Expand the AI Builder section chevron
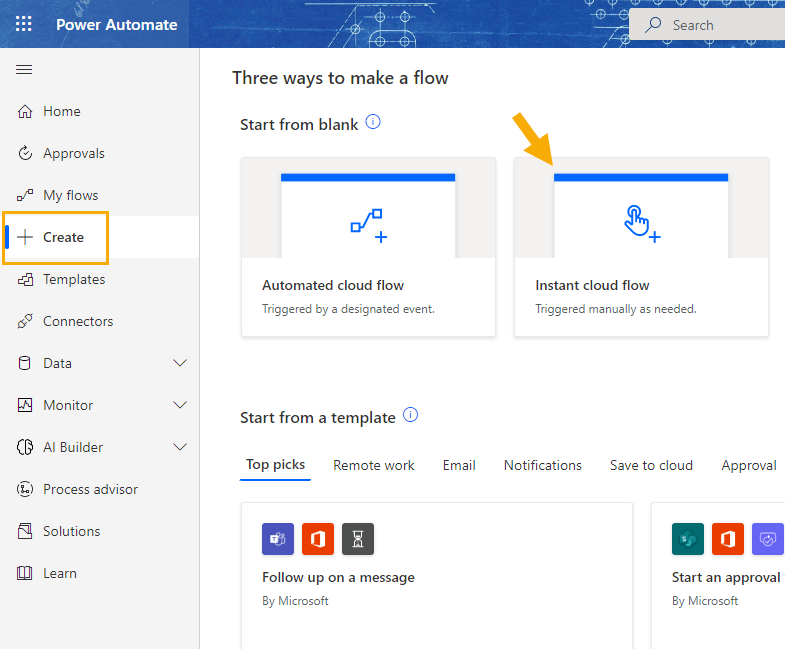 (x=180, y=447)
